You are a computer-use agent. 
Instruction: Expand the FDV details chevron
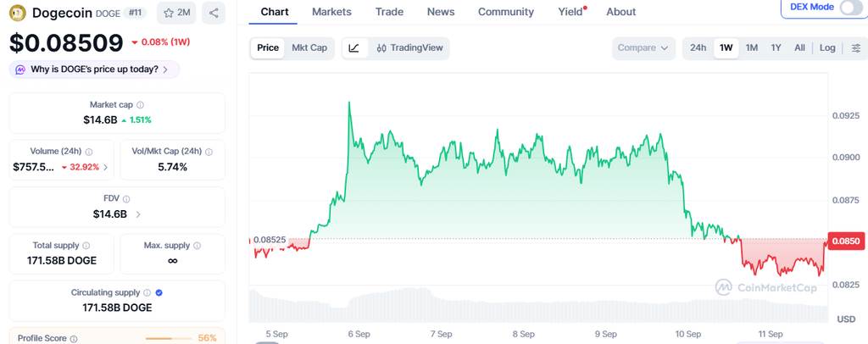click(x=138, y=214)
